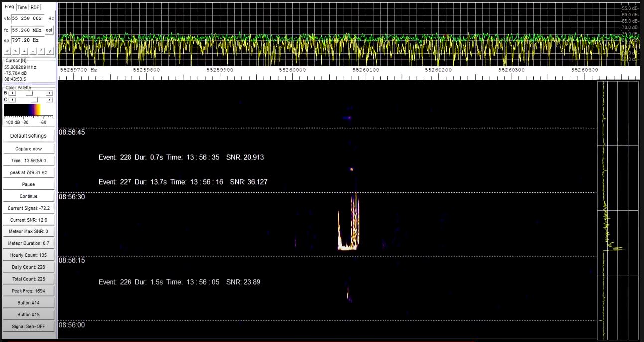
Task: Click the "<" frequency shift icon
Action: tap(7, 52)
